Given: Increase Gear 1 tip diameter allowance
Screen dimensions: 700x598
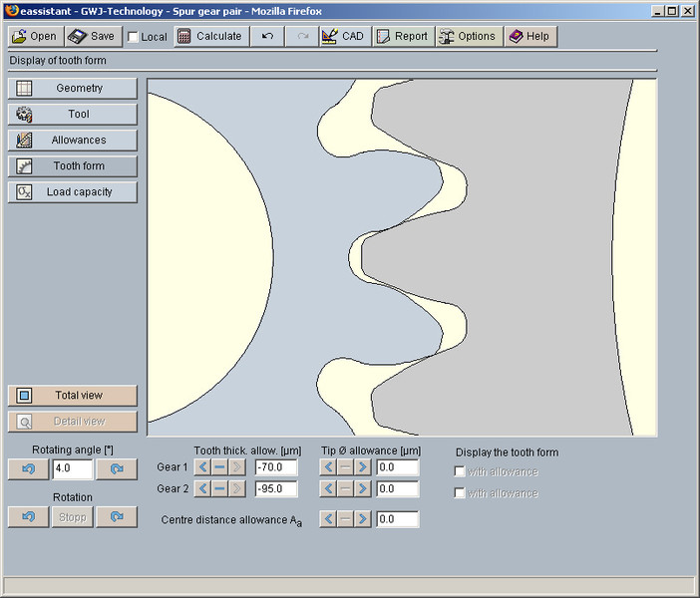Looking at the screenshot, I should (362, 466).
